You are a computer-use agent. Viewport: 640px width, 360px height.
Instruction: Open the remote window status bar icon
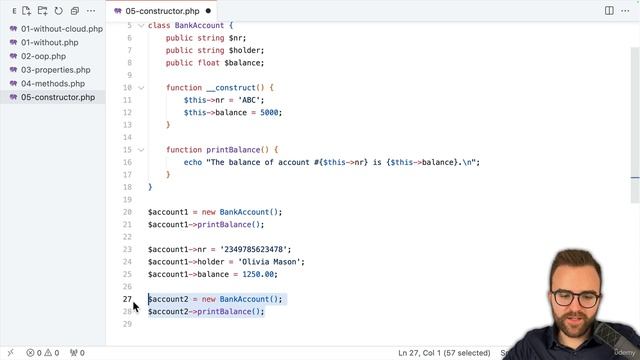[x=11, y=353]
